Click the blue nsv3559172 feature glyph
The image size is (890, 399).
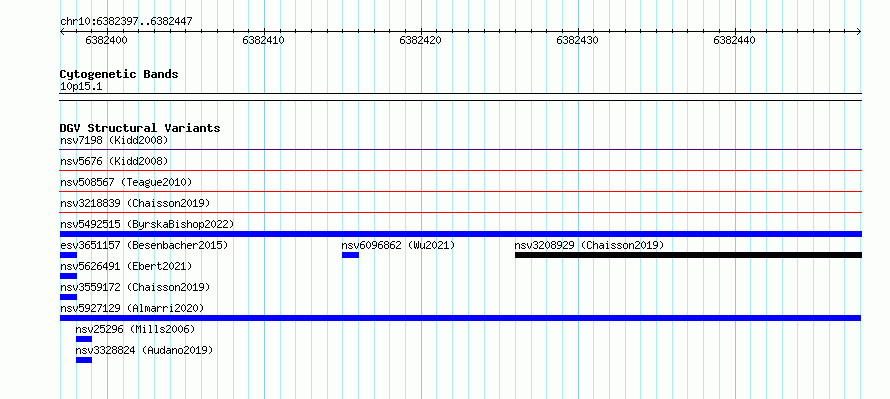68,297
